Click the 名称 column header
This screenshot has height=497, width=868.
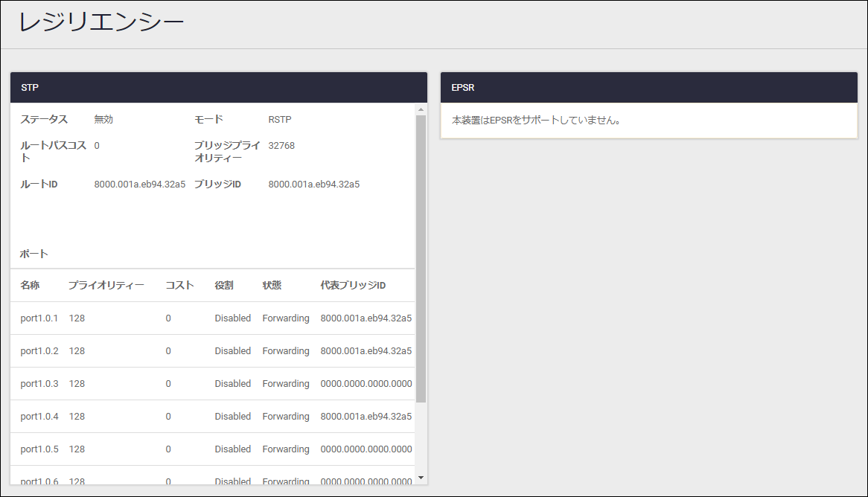click(30, 286)
